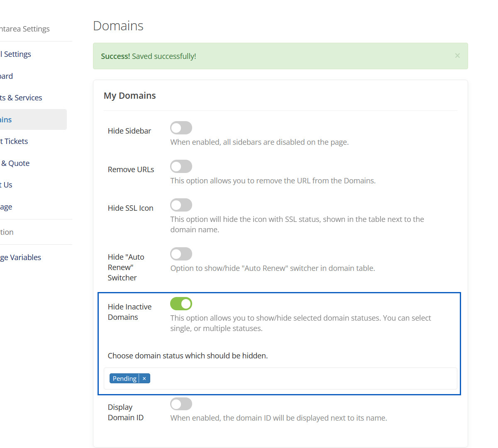The width and height of the screenshot is (498, 448).
Task: Click the Clientarea Settings sidebar heading
Action: click(x=25, y=29)
